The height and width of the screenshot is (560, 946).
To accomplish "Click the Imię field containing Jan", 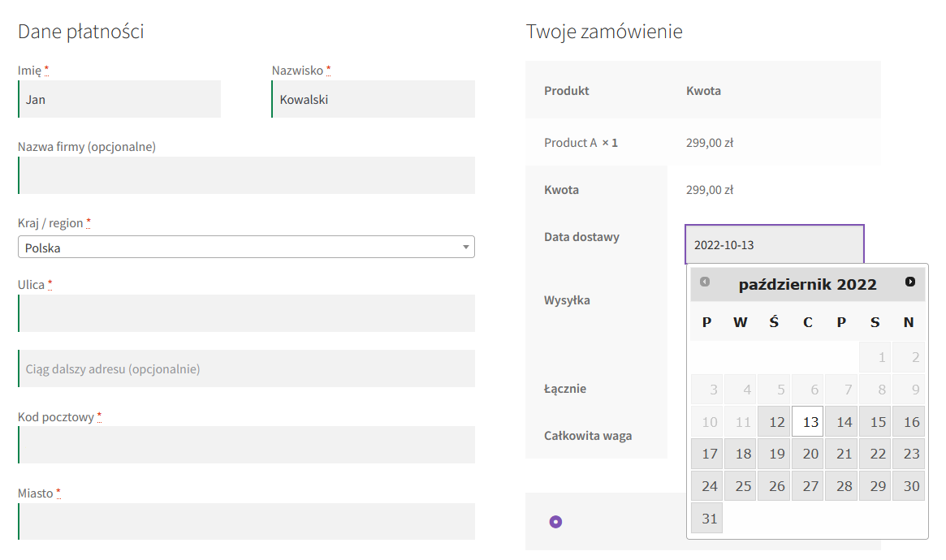I will (119, 100).
